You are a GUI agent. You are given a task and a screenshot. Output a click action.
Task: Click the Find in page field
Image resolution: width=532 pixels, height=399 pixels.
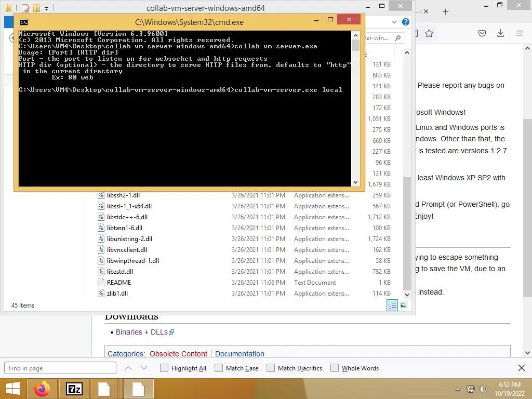click(60, 368)
